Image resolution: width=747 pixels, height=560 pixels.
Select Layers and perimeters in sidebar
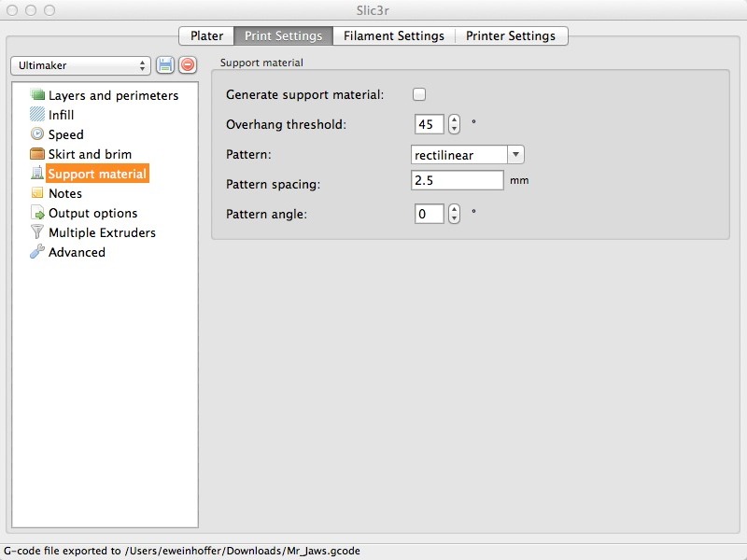point(113,95)
